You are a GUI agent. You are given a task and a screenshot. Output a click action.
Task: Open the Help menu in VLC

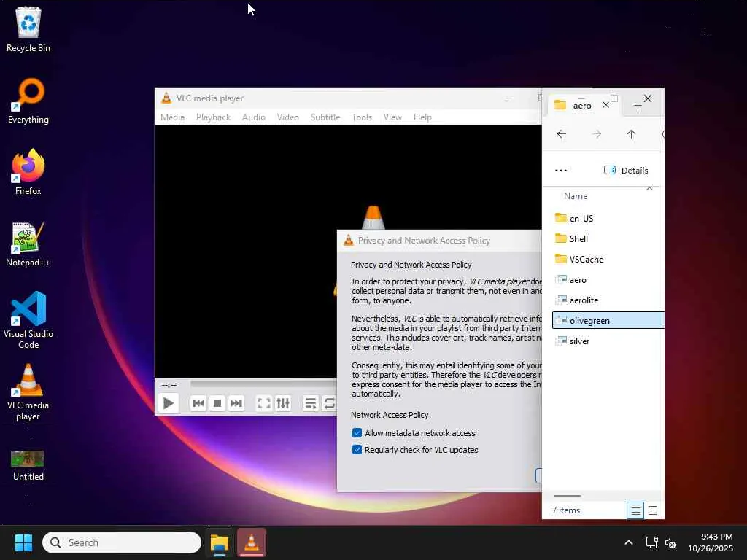[422, 117]
